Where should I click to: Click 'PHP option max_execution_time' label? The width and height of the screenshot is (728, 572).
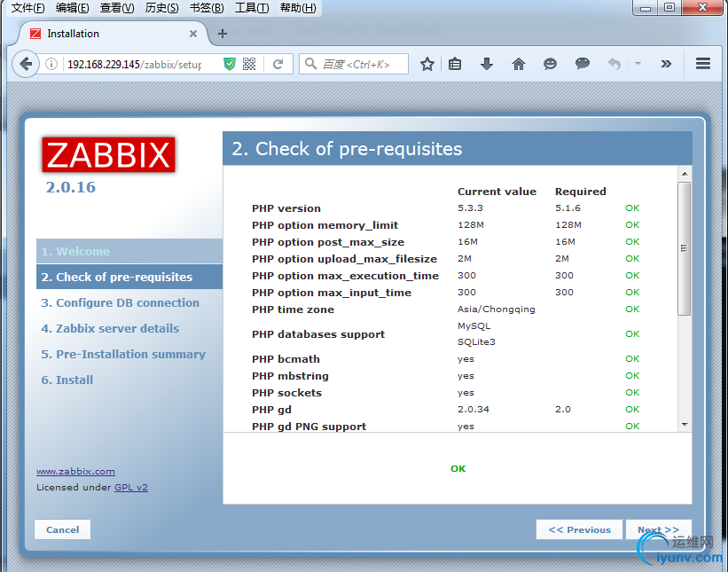pyautogui.click(x=346, y=276)
